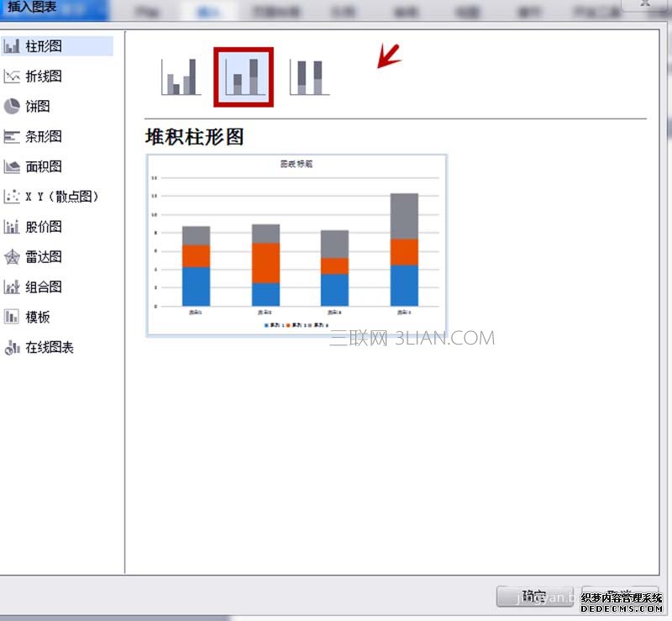Open the 组合图 category label
Image resolution: width=672 pixels, height=621 pixels.
point(44,287)
